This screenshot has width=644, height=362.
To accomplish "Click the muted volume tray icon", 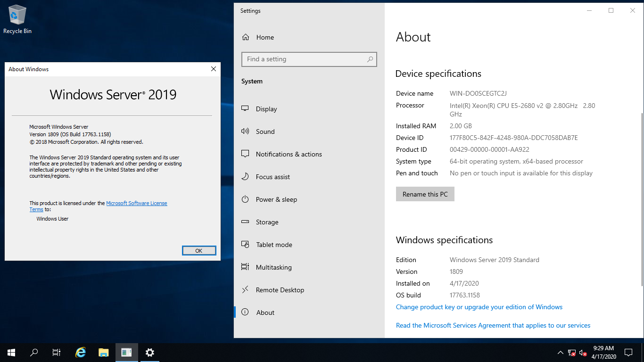I will click(583, 353).
